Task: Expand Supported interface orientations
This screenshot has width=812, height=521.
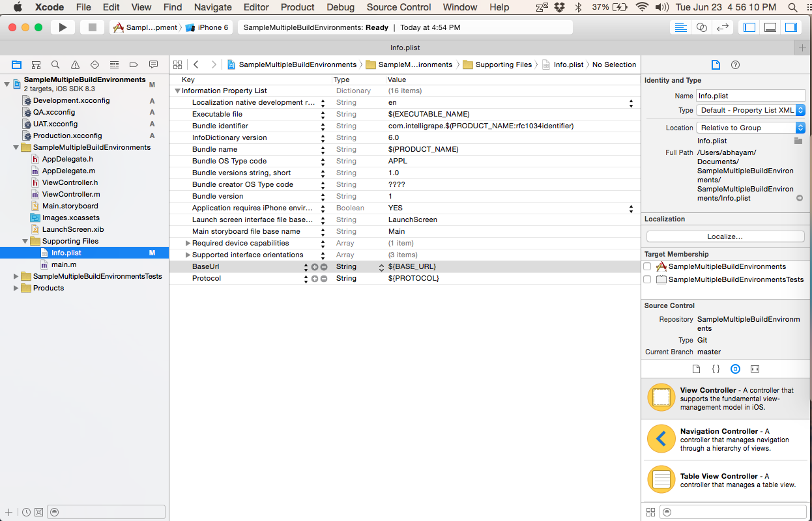Action: pyautogui.click(x=188, y=255)
